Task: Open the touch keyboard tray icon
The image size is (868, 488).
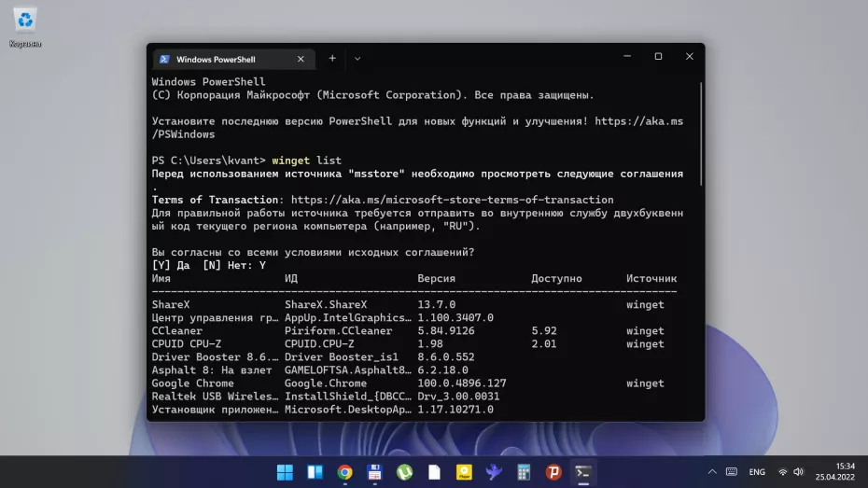Action: (x=732, y=472)
